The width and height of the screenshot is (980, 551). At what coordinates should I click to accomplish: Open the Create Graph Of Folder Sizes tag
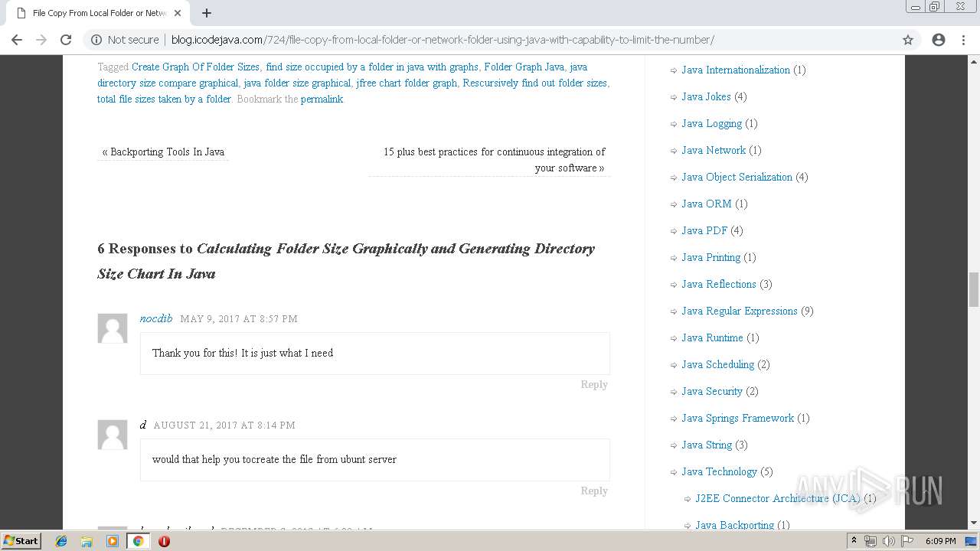click(x=195, y=67)
